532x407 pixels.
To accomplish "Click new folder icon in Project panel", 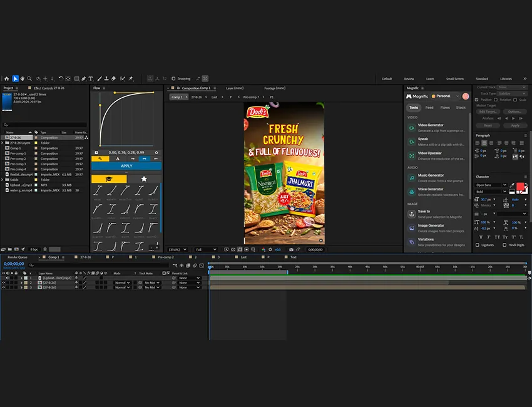I will 10,249.
